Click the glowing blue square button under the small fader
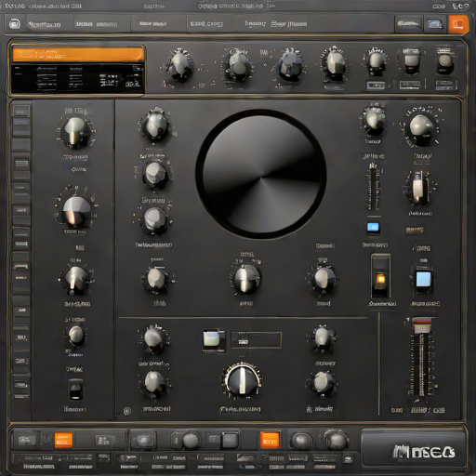Viewport: 476px width, 476px height. click(x=373, y=228)
